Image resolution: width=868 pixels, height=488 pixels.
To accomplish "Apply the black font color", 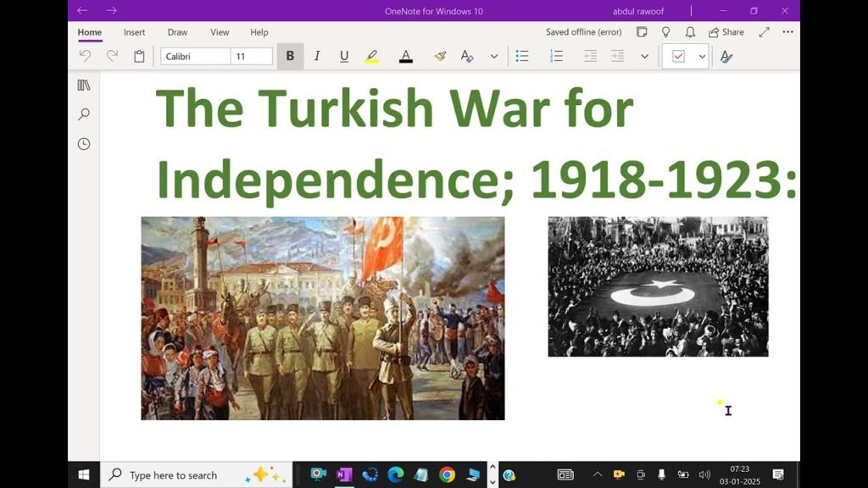I will tap(406, 56).
